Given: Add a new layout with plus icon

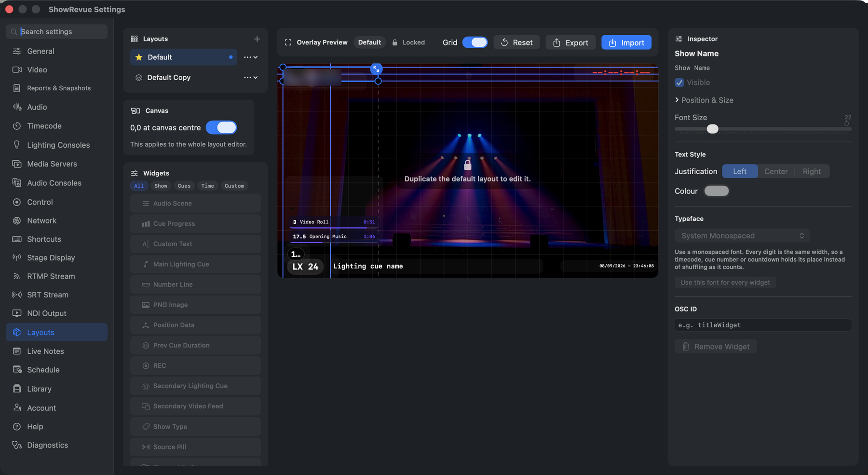Looking at the screenshot, I should pos(257,39).
